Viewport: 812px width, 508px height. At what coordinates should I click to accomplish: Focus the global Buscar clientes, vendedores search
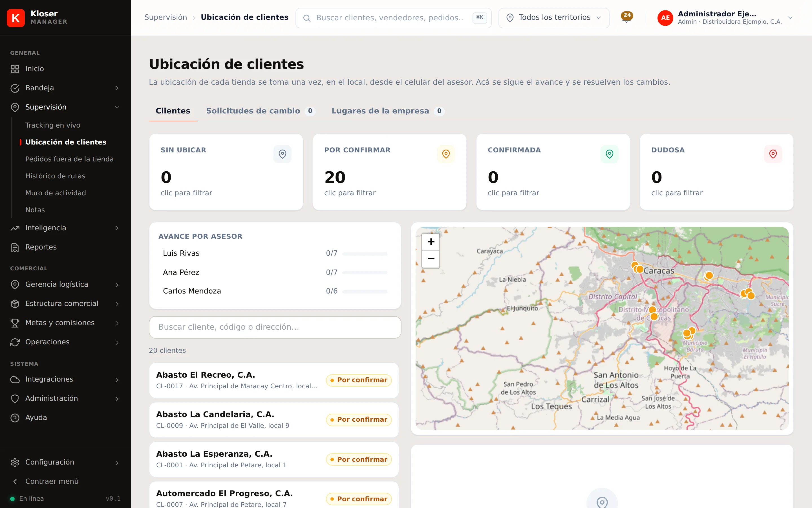coord(393,18)
